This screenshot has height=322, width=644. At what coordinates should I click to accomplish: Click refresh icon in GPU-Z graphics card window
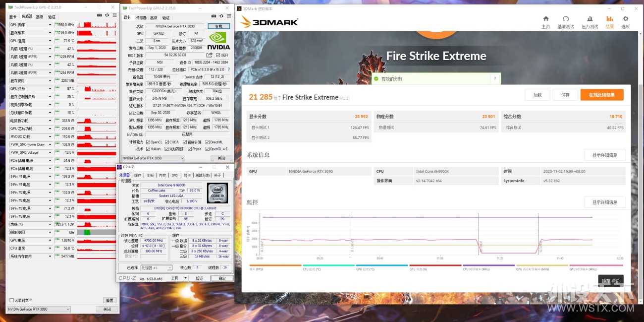coord(222,16)
